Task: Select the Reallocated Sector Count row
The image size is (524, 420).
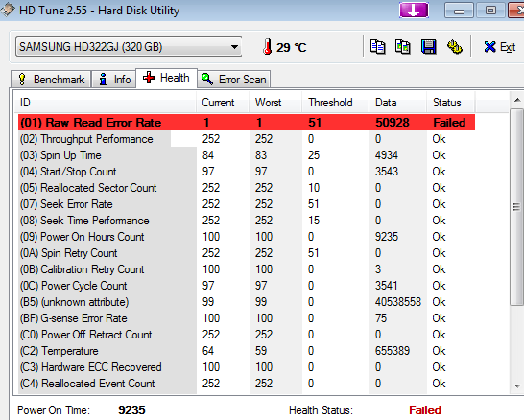Action: [x=247, y=188]
